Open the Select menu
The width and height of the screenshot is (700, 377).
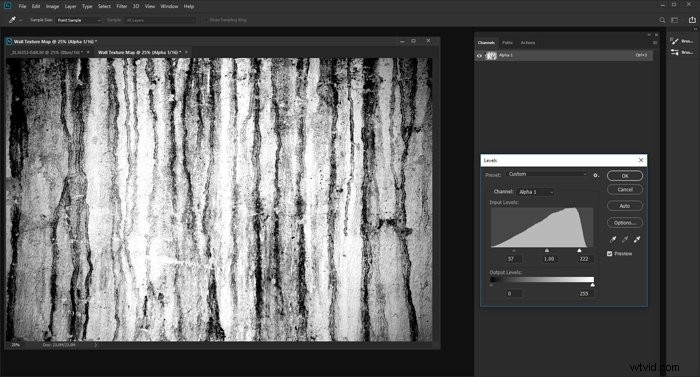(x=104, y=6)
